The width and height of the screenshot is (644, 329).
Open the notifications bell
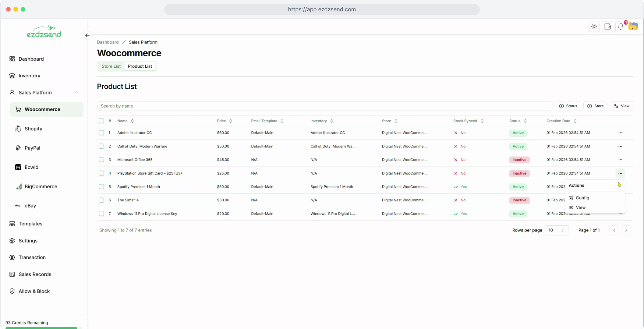pos(621,27)
